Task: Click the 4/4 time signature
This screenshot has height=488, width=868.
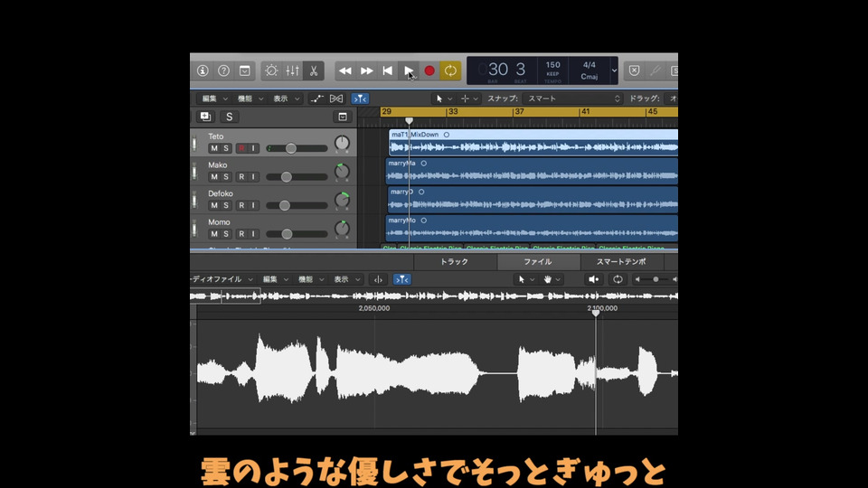Action: (589, 65)
